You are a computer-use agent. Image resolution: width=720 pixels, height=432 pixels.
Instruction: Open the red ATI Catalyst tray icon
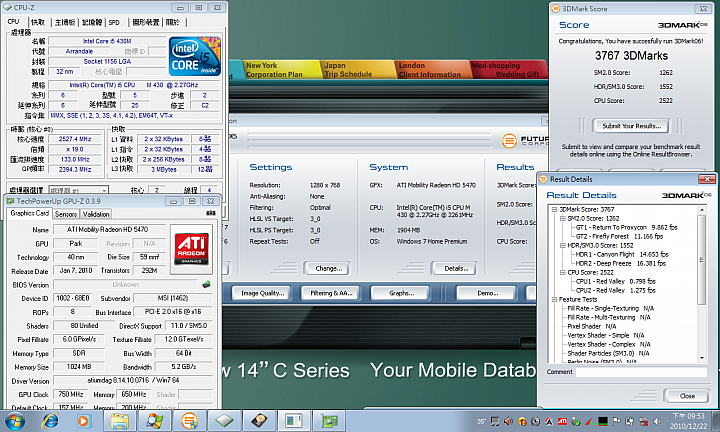tap(562, 421)
